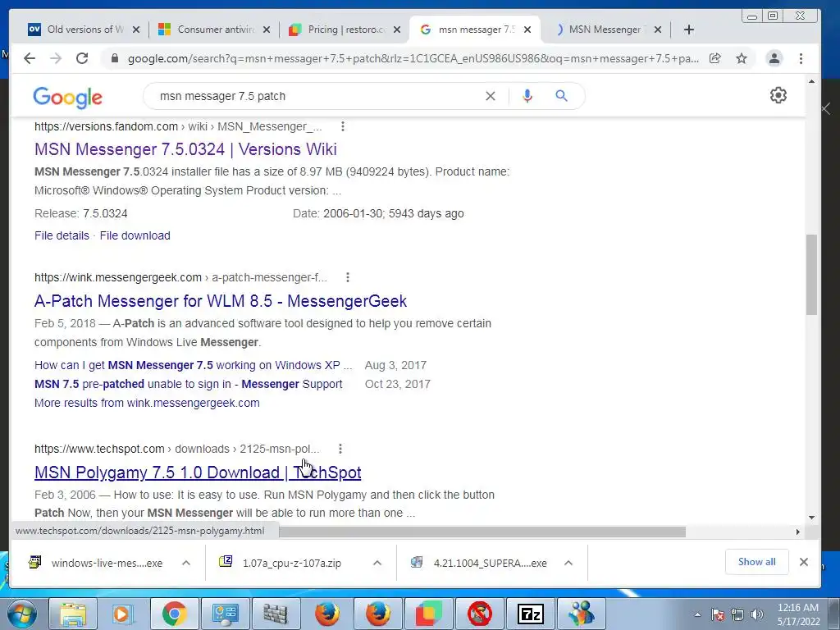Open Windows Explorer from the taskbar
Screen dimensions: 840x630
[x=73, y=614]
